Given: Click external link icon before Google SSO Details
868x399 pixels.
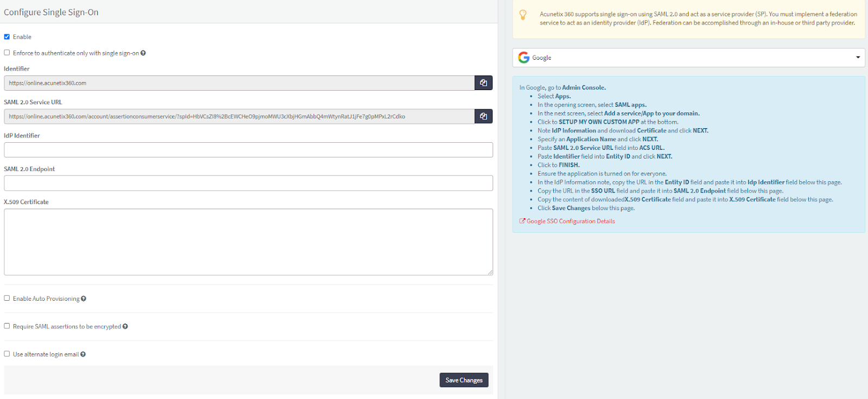Looking at the screenshot, I should coord(522,221).
